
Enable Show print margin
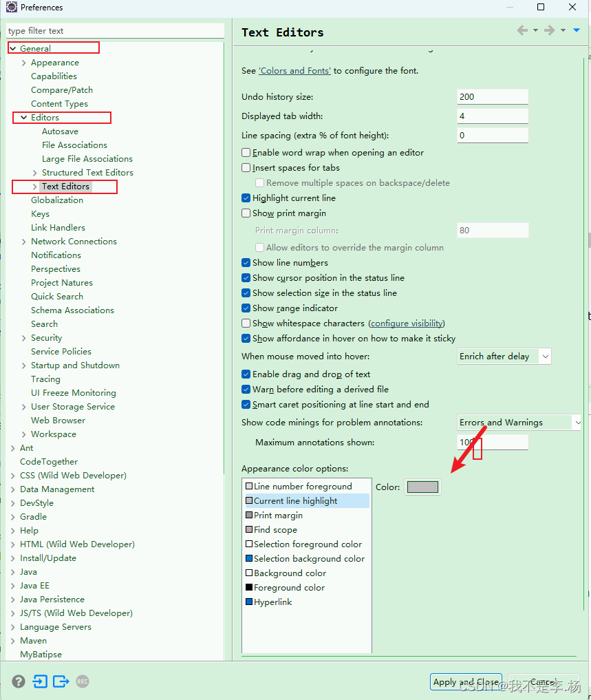tap(246, 213)
